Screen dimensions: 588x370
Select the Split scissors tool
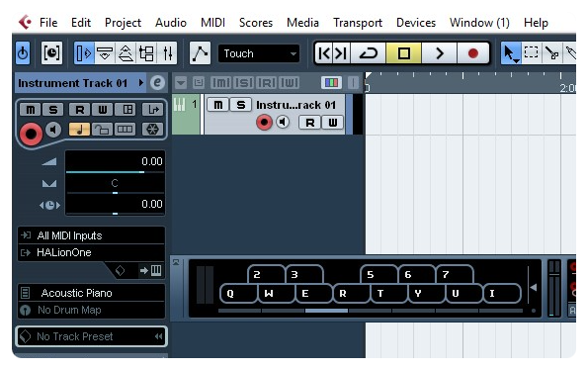tap(551, 53)
